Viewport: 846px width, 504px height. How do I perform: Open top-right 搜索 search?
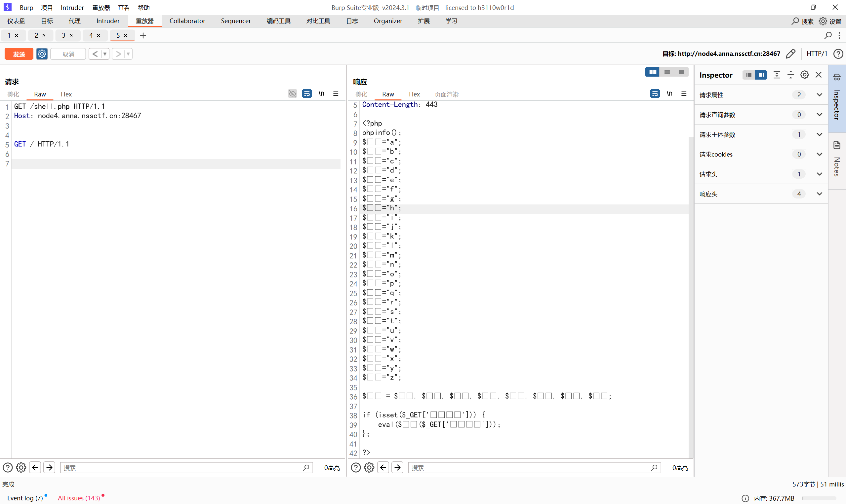[x=802, y=21]
